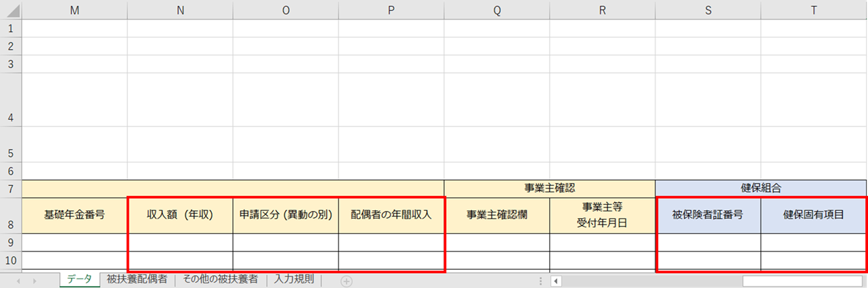Add a new sheet with plus icon
The width and height of the screenshot is (868, 288).
pyautogui.click(x=347, y=281)
